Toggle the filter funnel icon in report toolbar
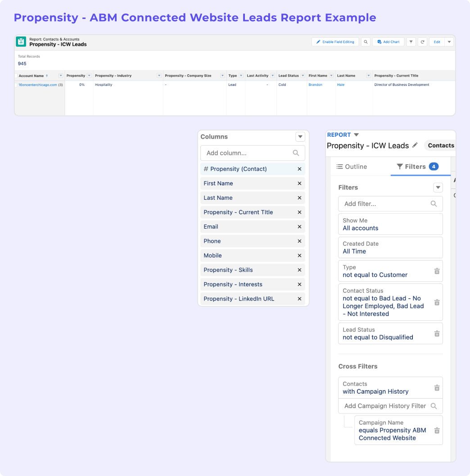The height and width of the screenshot is (476, 470). point(411,42)
